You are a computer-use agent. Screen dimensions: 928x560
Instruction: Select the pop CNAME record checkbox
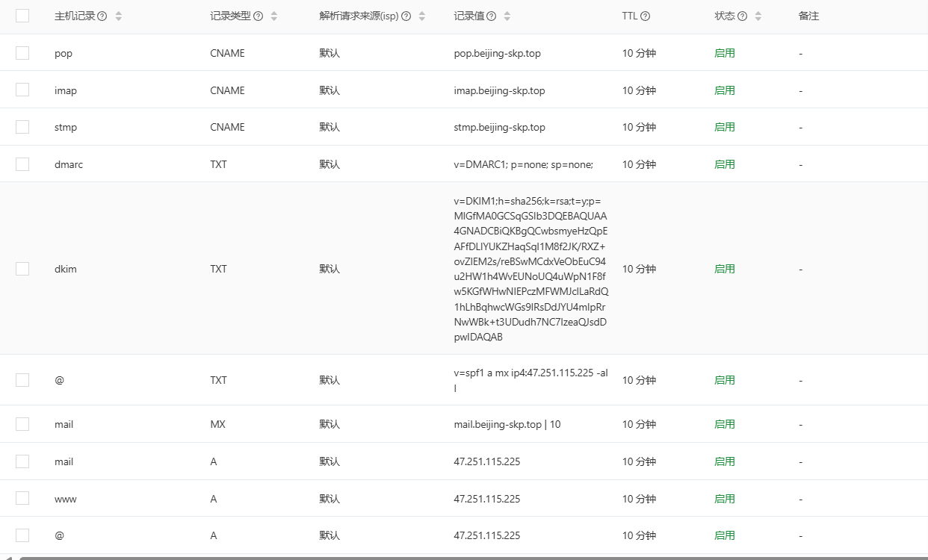tap(22, 53)
